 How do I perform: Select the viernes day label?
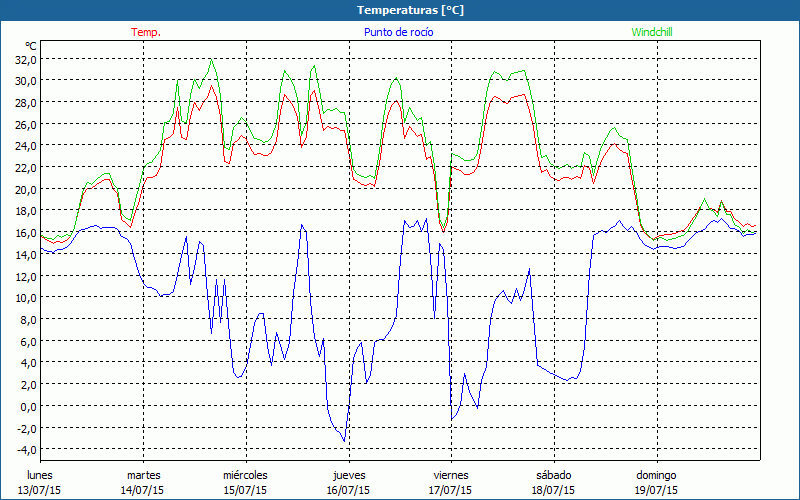tap(450, 475)
